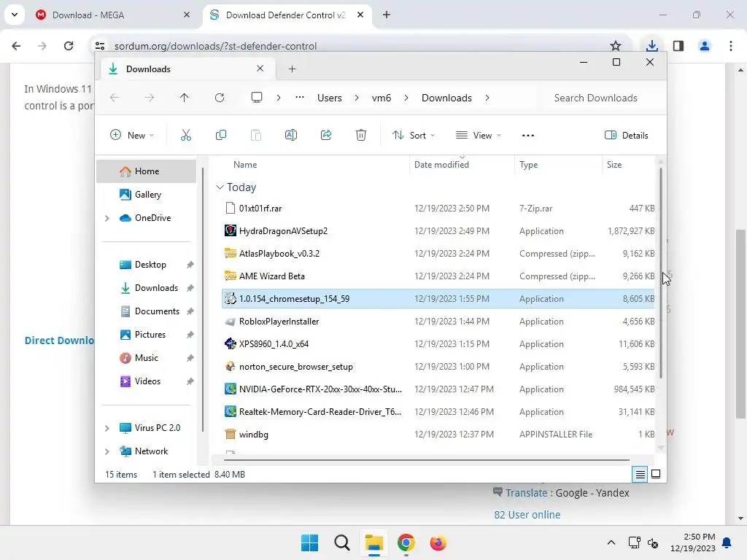
Task: Open the Windows Start menu
Action: point(309,542)
